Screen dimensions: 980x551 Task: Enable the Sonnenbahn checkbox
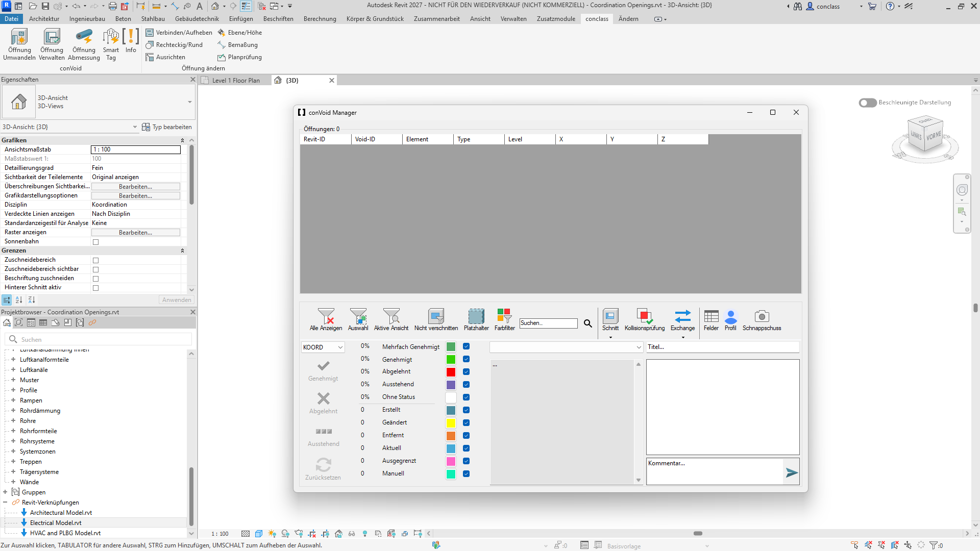[x=95, y=242]
